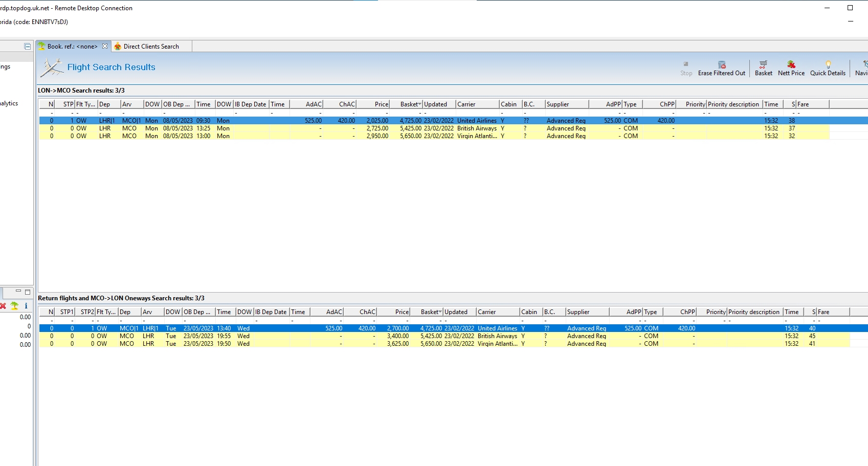Click the Erase Filtered Out toolbar button
Screen dimensions: 868x466
721,69
